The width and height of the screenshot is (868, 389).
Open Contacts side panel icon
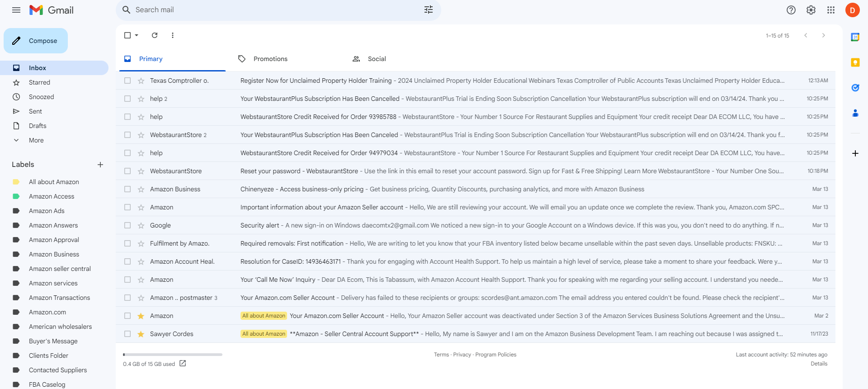(855, 113)
